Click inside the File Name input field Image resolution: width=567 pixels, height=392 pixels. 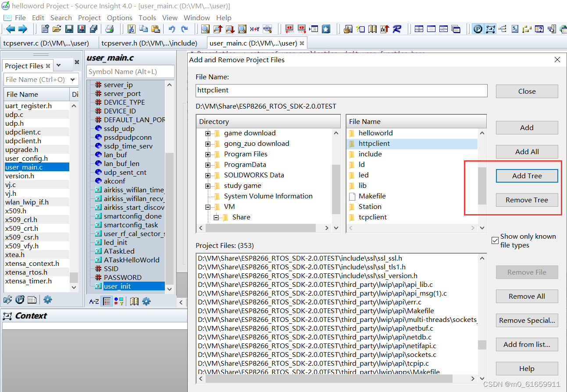pyautogui.click(x=341, y=91)
